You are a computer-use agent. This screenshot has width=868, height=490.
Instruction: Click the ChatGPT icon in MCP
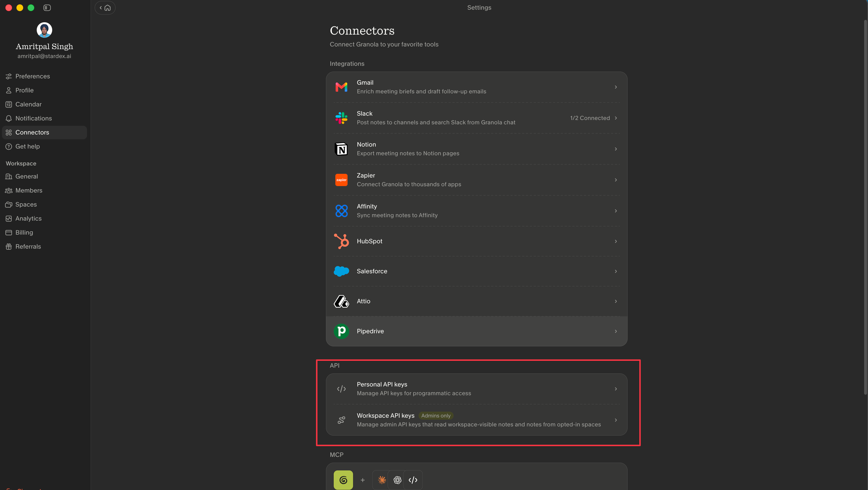(398, 480)
